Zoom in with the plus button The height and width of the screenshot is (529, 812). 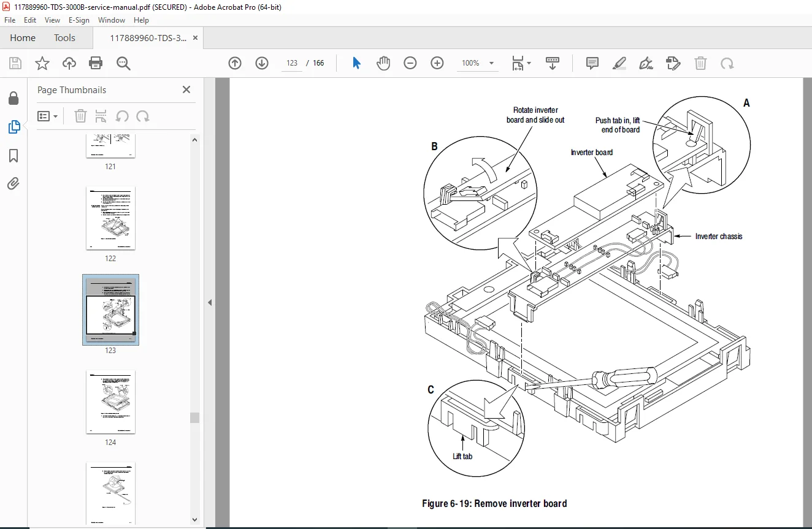(x=437, y=63)
